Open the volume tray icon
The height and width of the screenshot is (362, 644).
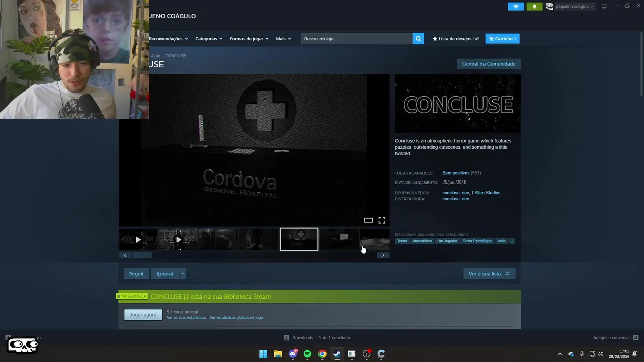(x=600, y=354)
